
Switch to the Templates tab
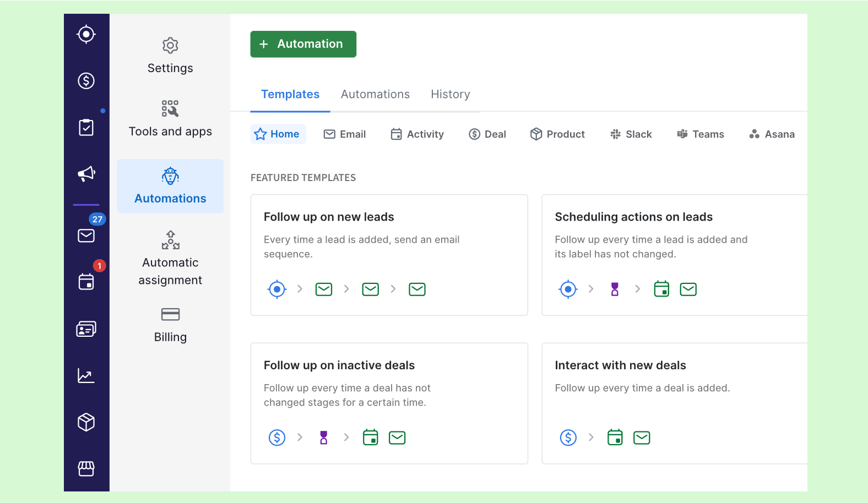tap(290, 94)
